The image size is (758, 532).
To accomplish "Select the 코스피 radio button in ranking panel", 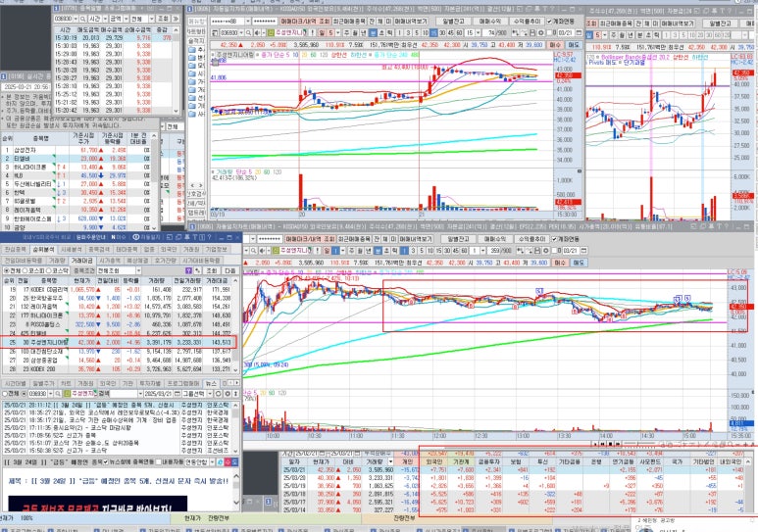I will [25, 270].
